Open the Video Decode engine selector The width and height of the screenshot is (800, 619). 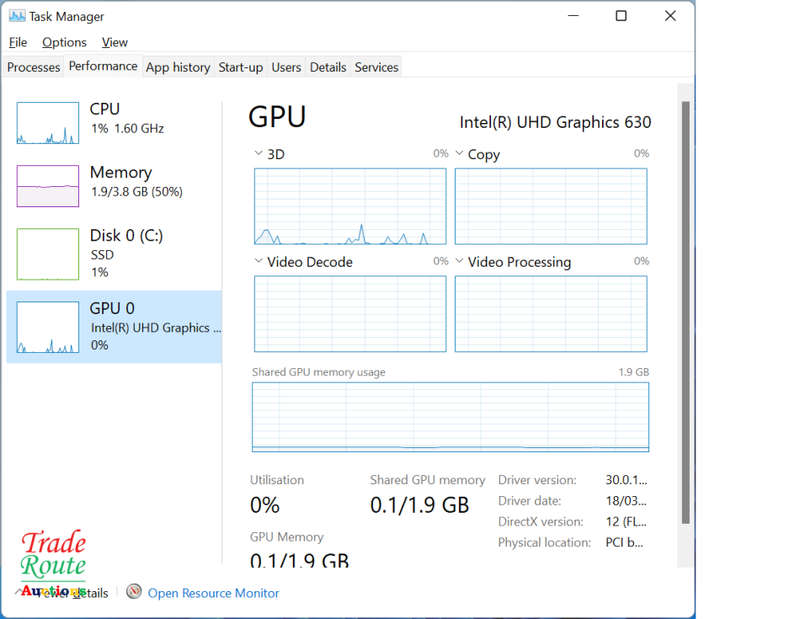pos(259,262)
